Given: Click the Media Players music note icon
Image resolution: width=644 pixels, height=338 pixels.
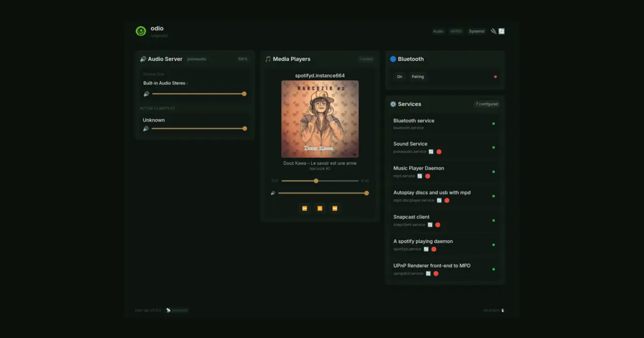Looking at the screenshot, I should 268,59.
